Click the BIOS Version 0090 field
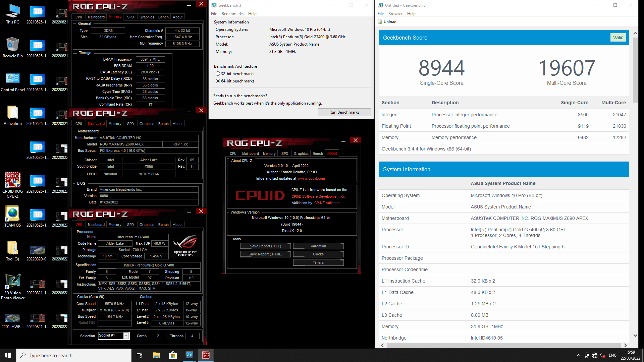Viewport: 644px width, 362px height. click(149, 196)
